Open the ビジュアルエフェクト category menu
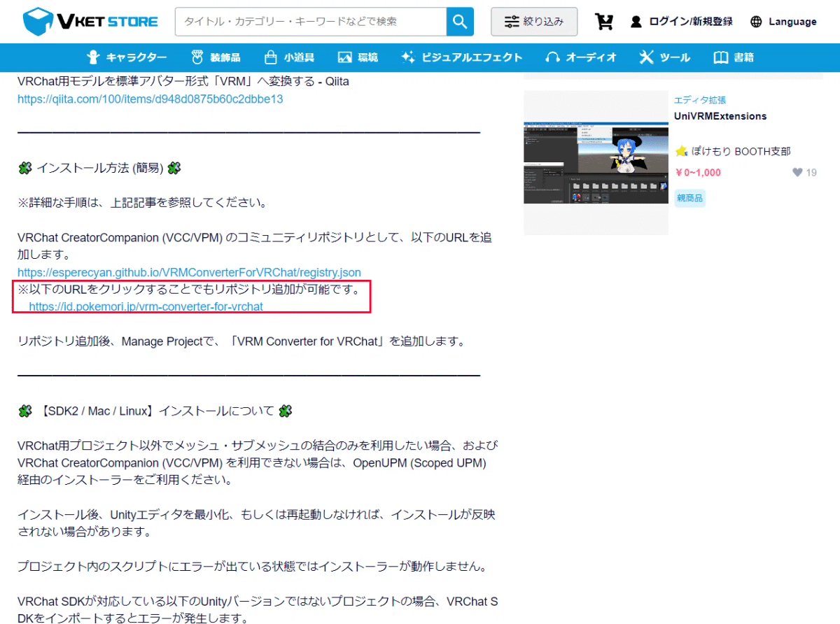Viewport: 840px width, 624px height. [x=461, y=57]
